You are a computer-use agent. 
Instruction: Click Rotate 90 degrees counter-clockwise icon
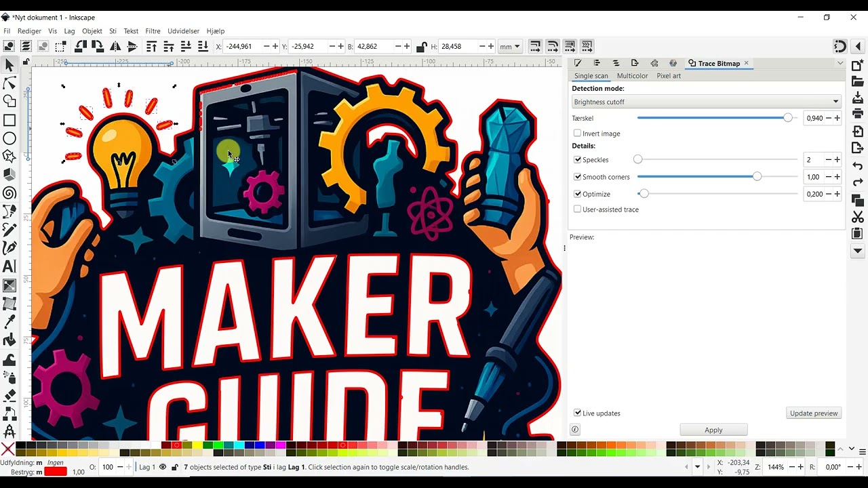[x=81, y=46]
